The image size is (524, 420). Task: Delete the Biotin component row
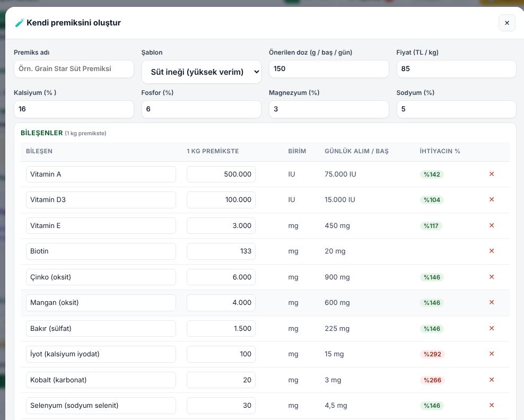492,251
